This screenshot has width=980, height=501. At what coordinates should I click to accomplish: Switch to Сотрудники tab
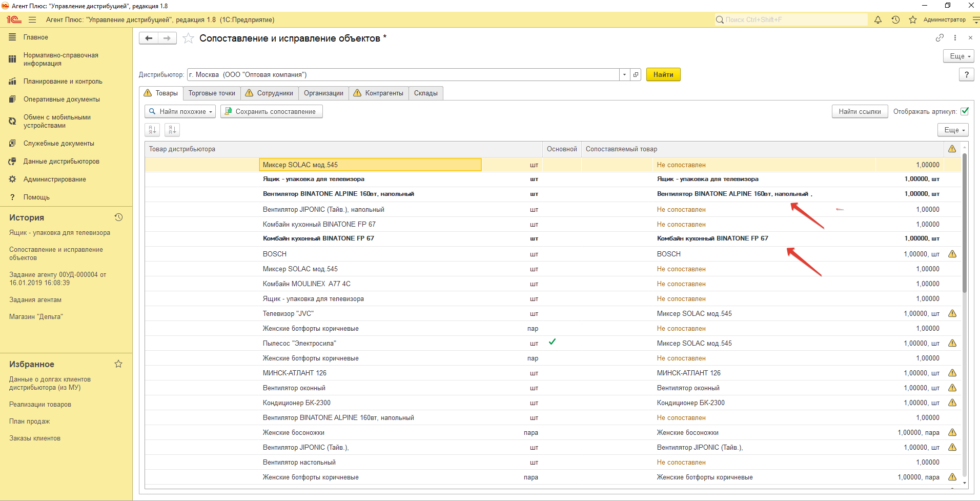[269, 93]
